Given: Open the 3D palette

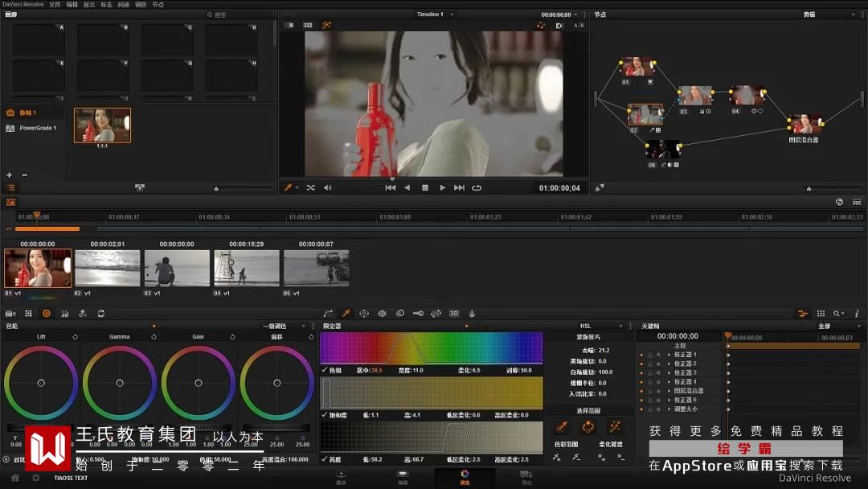Looking at the screenshot, I should click(x=454, y=314).
